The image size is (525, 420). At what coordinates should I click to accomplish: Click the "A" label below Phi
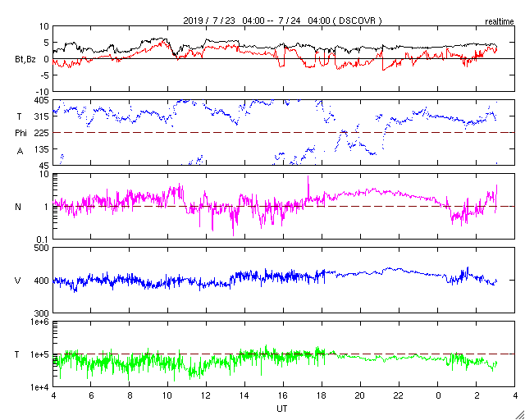point(20,152)
